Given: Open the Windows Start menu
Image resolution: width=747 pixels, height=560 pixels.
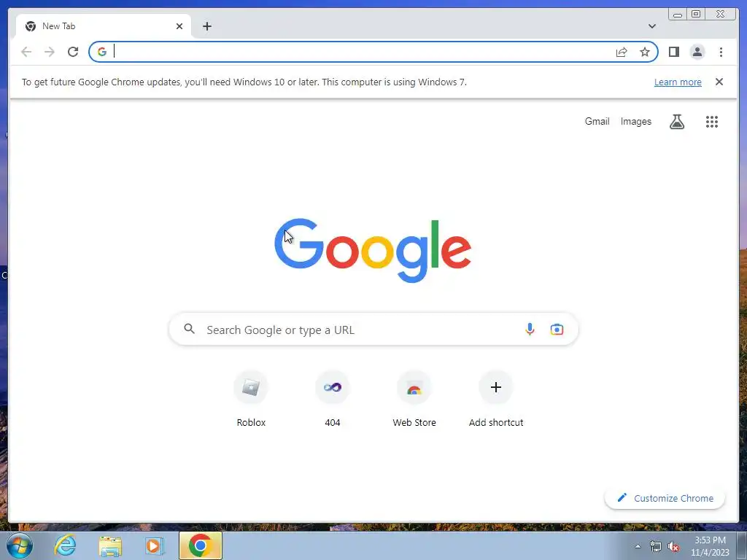Looking at the screenshot, I should pos(19,545).
